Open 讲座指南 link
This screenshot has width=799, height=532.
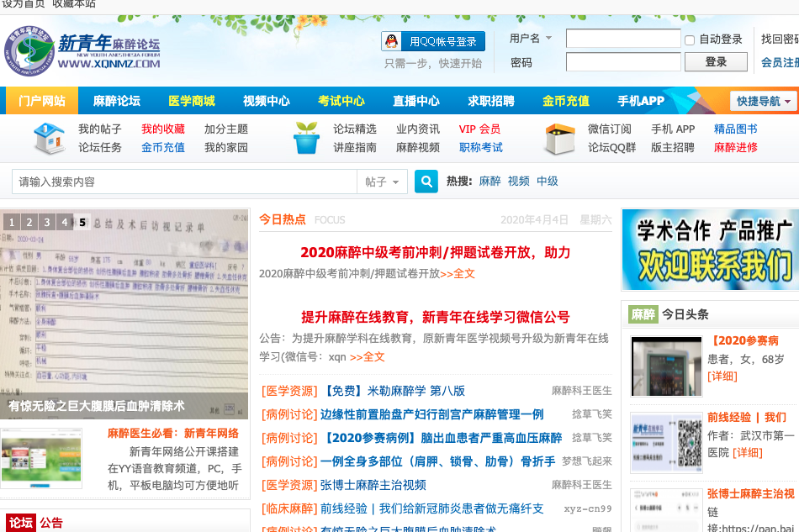[355, 148]
